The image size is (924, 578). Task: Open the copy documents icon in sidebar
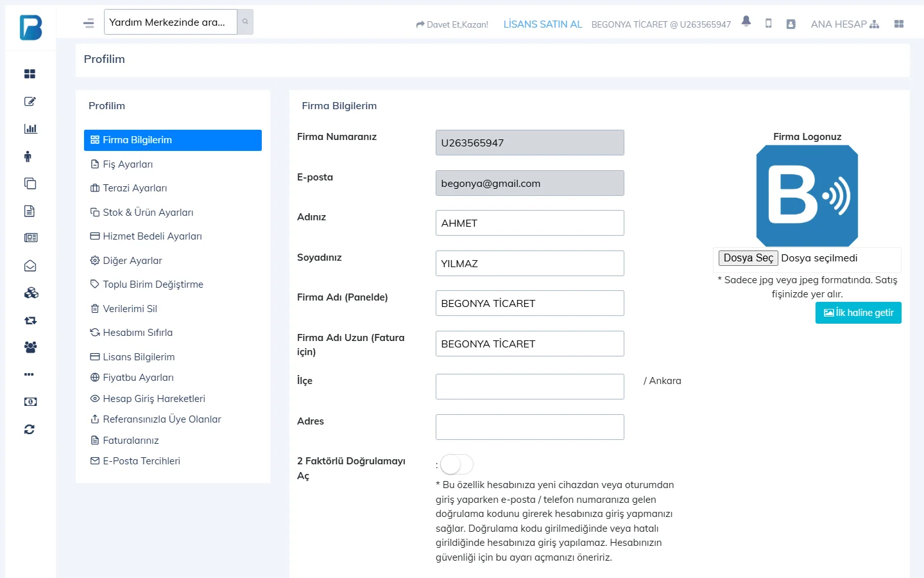(30, 184)
